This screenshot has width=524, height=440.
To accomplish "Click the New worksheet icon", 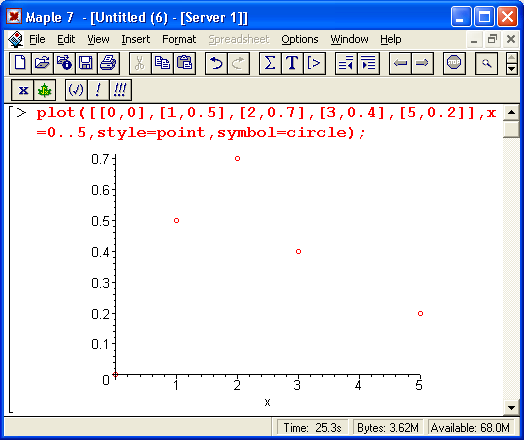I will point(20,63).
